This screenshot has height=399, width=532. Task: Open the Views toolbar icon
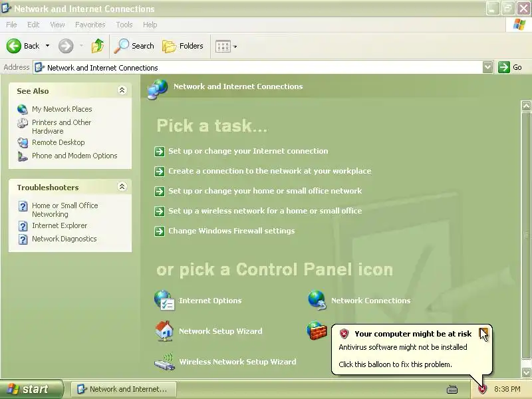pos(223,46)
